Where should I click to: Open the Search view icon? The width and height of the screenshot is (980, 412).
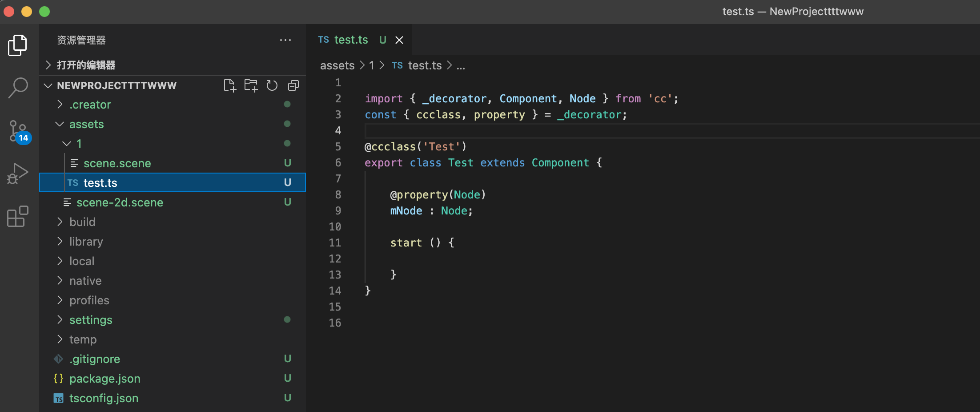pyautogui.click(x=18, y=88)
